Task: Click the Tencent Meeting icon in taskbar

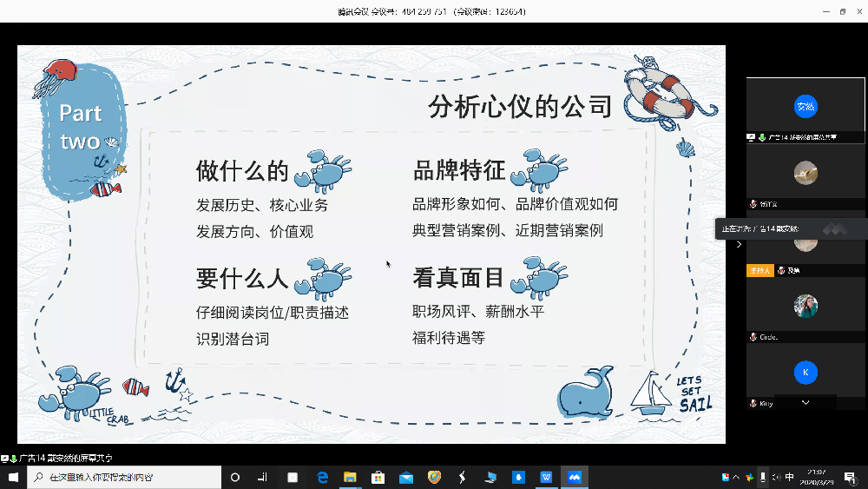Action: click(x=574, y=477)
